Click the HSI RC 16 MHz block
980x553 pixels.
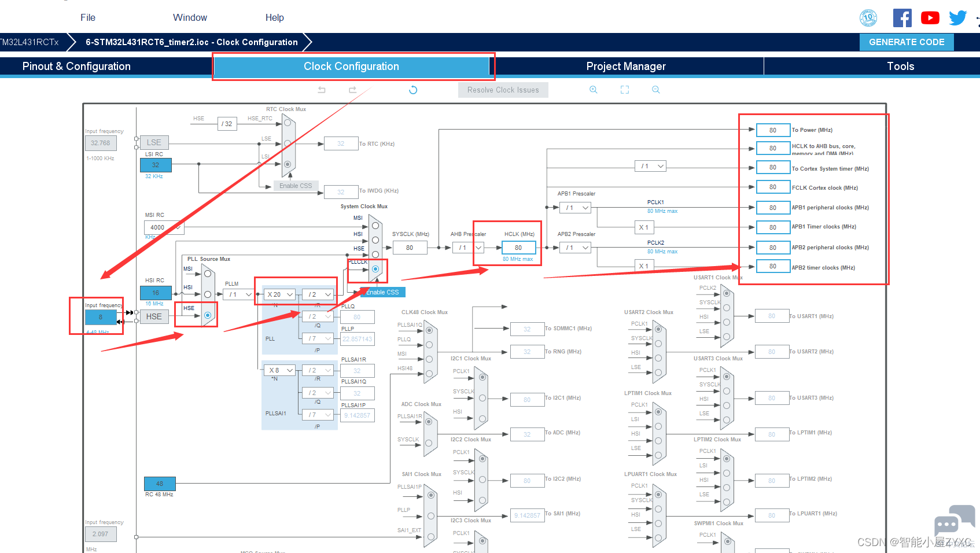tap(156, 293)
